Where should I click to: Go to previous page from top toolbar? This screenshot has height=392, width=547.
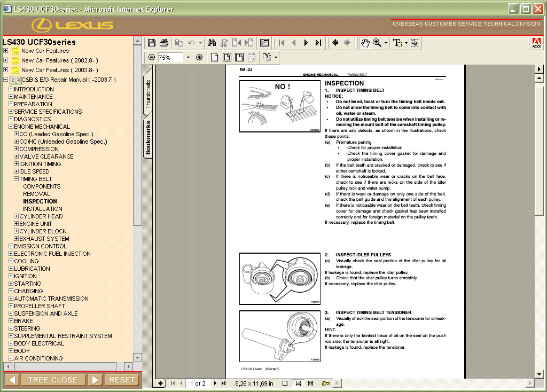[294, 43]
